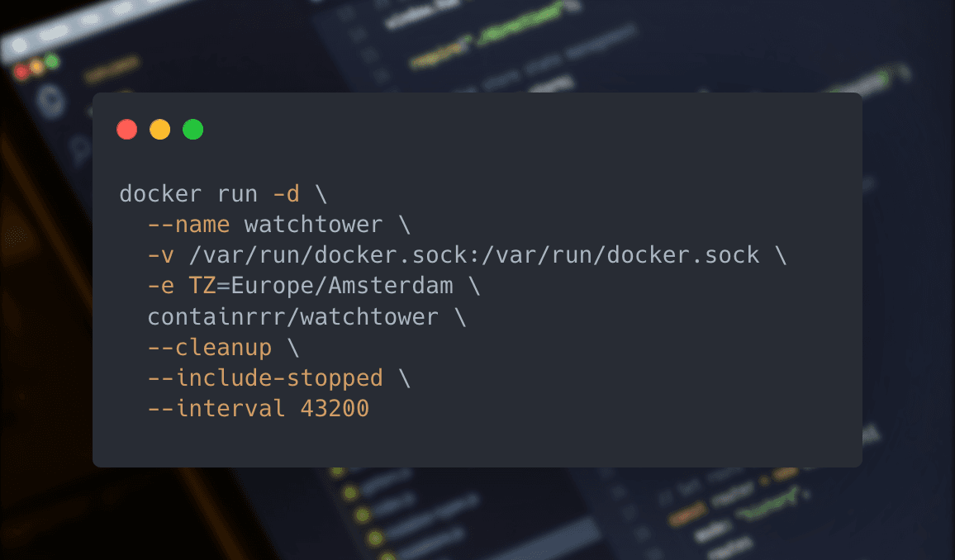The width and height of the screenshot is (955, 560).
Task: Click the watchtower container name
Action: 314,224
